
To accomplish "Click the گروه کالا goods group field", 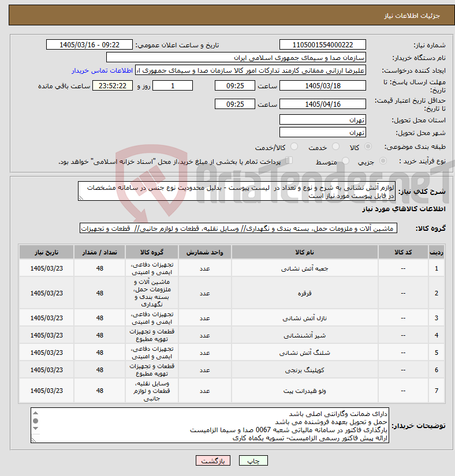I will tap(238, 228).
